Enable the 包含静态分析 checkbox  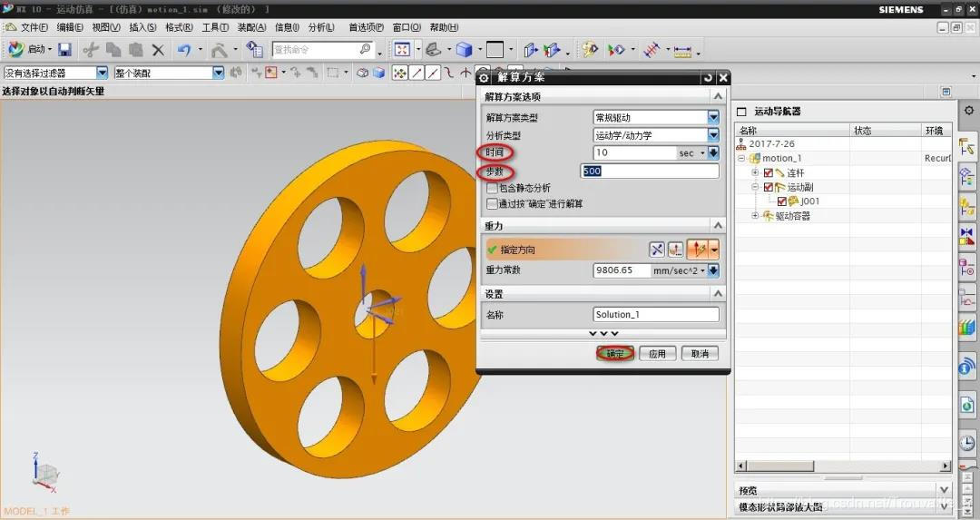493,188
